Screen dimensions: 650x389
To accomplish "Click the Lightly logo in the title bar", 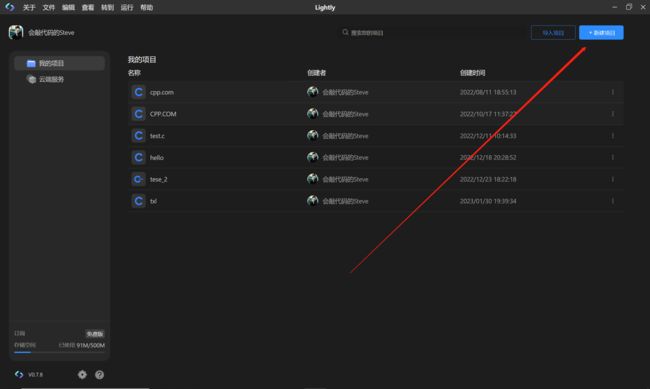I will 10,7.
